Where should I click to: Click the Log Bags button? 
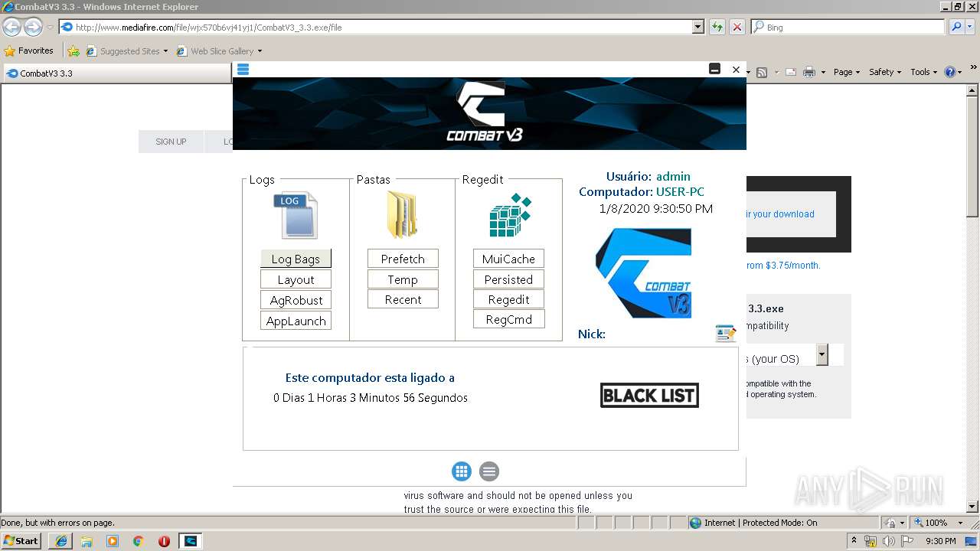click(296, 259)
